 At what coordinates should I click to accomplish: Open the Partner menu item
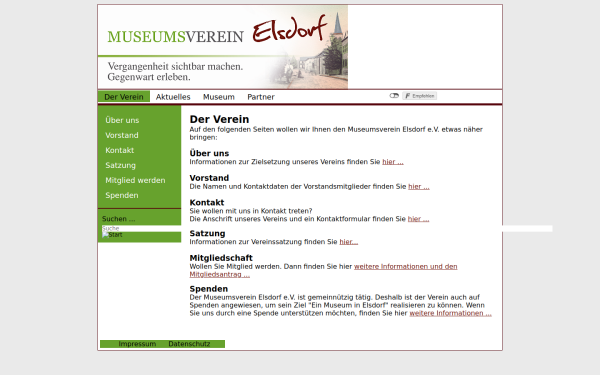coord(261,97)
